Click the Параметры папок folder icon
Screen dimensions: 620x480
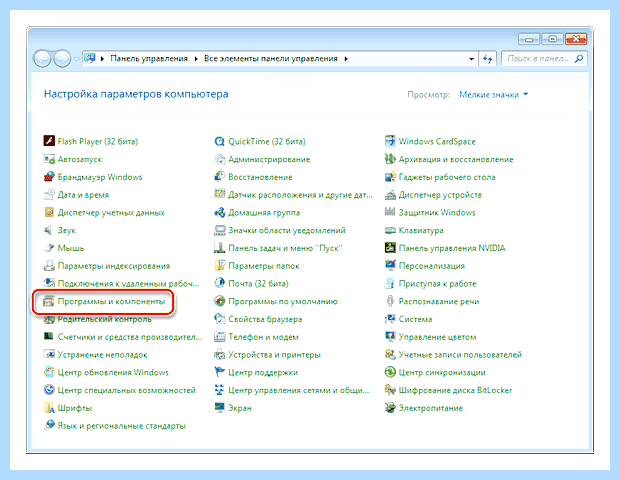(x=219, y=266)
